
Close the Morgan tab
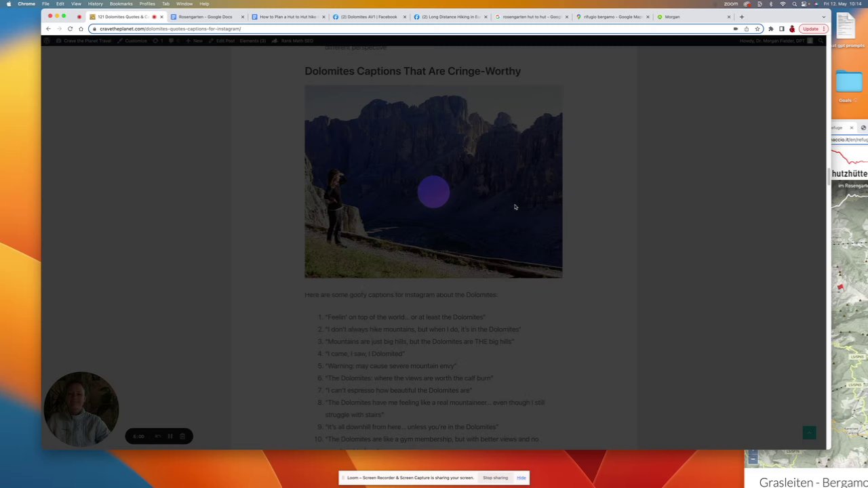[729, 16]
